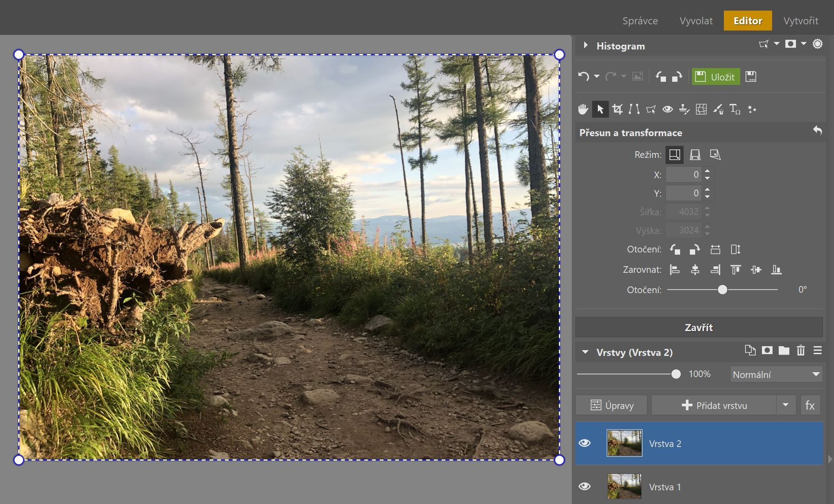Open the red-eye retouch tool
The width and height of the screenshot is (834, 504).
(x=668, y=109)
